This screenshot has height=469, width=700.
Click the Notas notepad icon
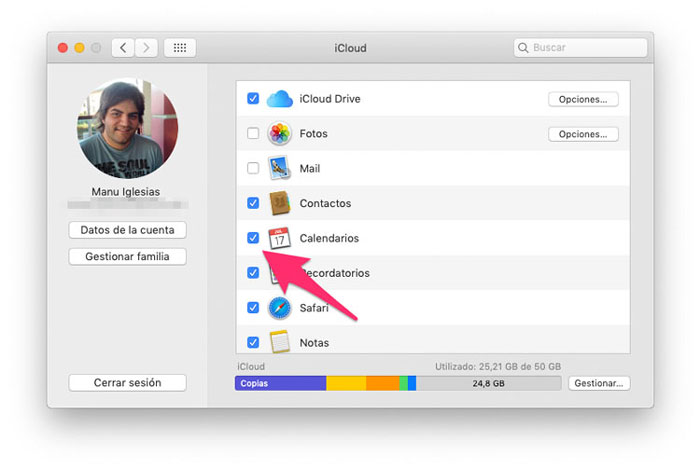[279, 342]
